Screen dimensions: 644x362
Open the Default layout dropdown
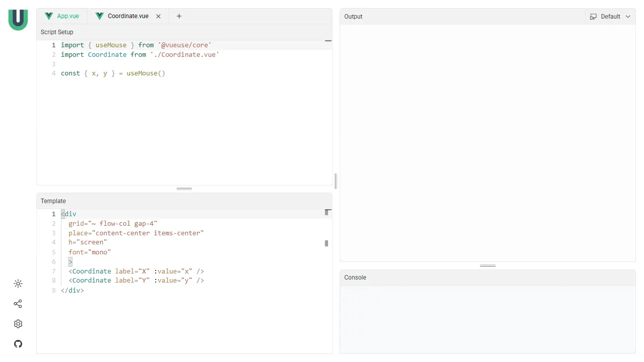coord(610,17)
